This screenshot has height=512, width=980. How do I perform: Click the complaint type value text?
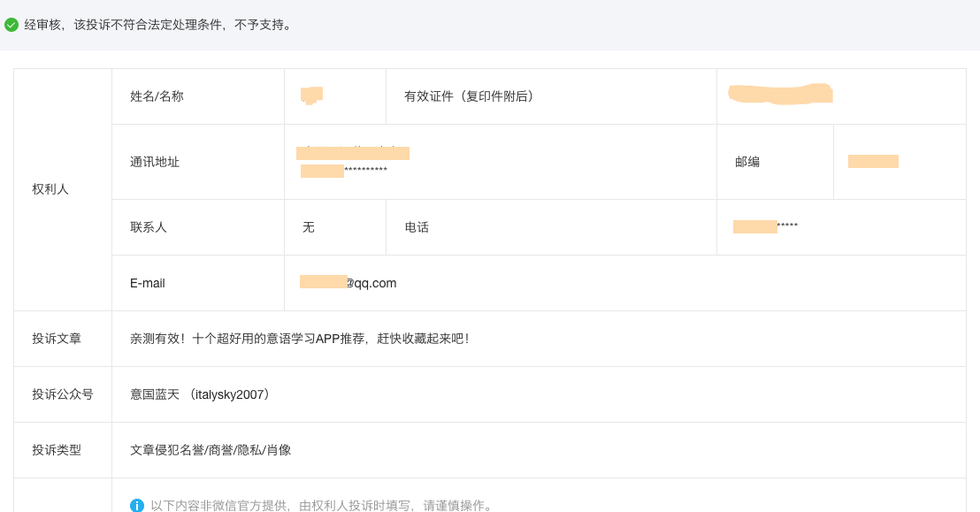coord(211,450)
